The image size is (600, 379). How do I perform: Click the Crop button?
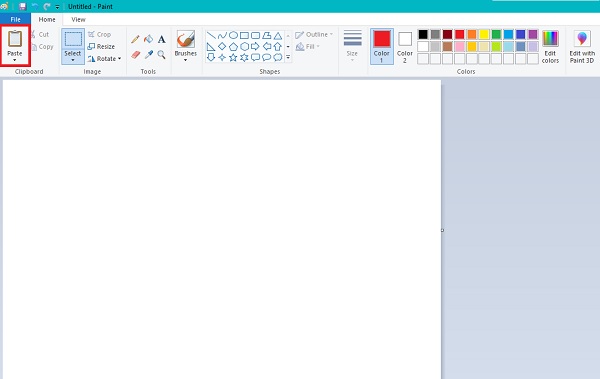pyautogui.click(x=99, y=34)
